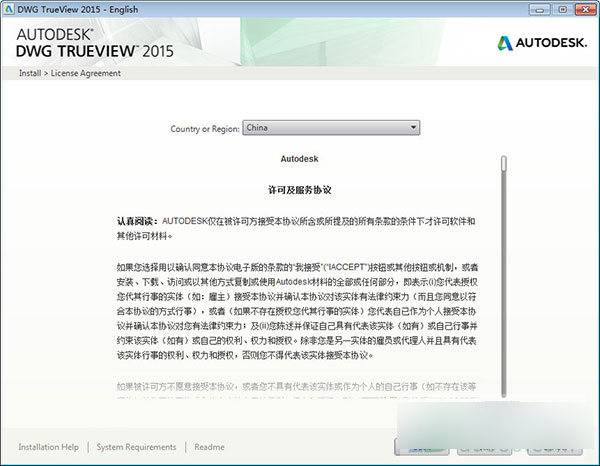Click the DWG TrueView title bar icon
The height and width of the screenshot is (466, 600).
(x=8, y=9)
